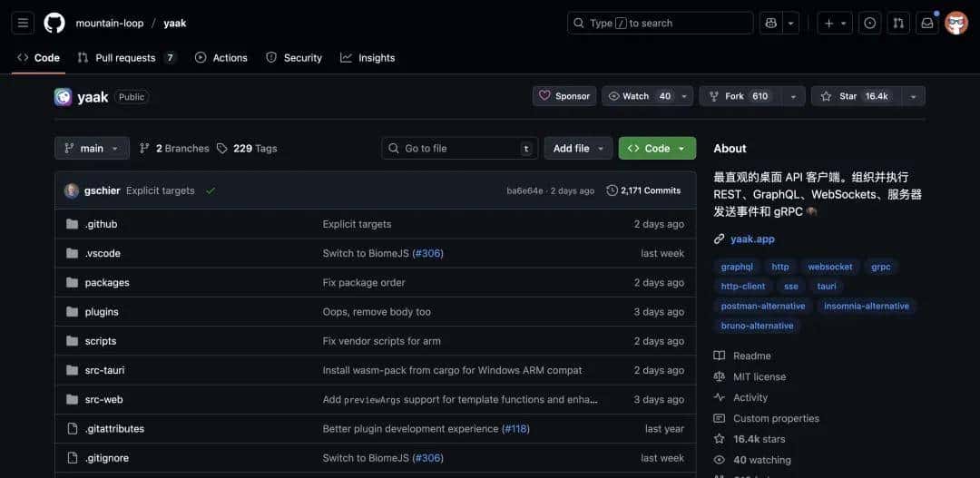
Task: Open commit hash ba6e64e
Action: (x=525, y=190)
